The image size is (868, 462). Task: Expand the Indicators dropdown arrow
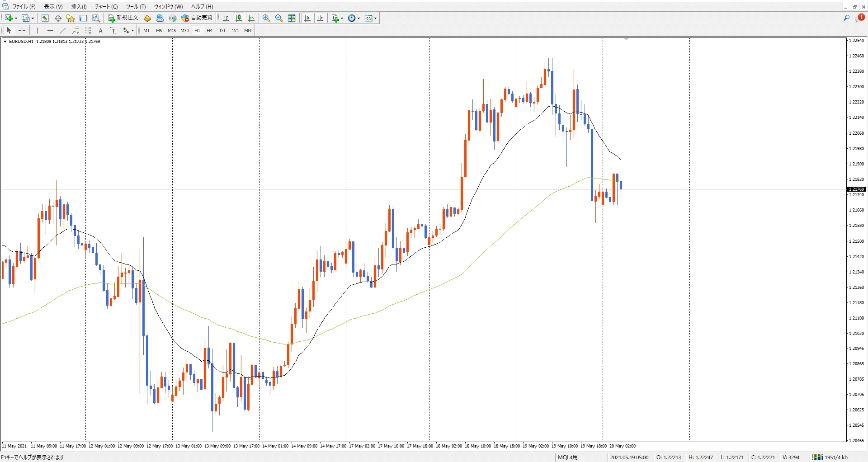click(x=342, y=19)
